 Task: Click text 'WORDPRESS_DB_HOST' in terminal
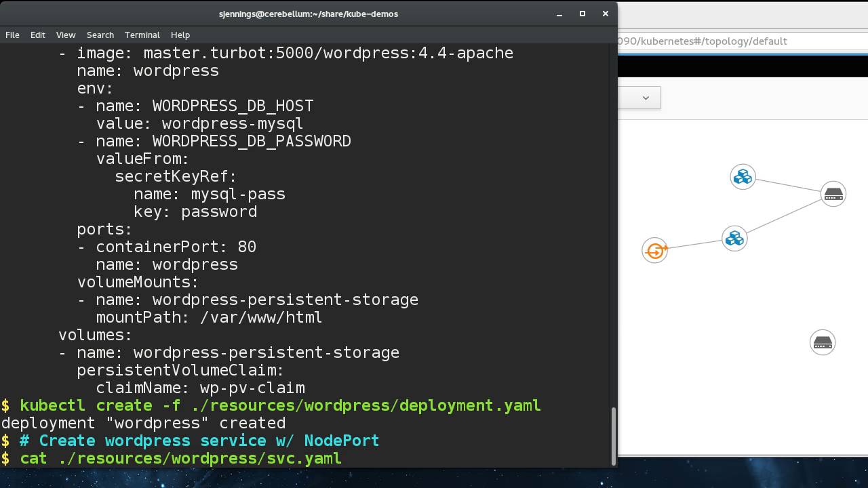click(233, 106)
